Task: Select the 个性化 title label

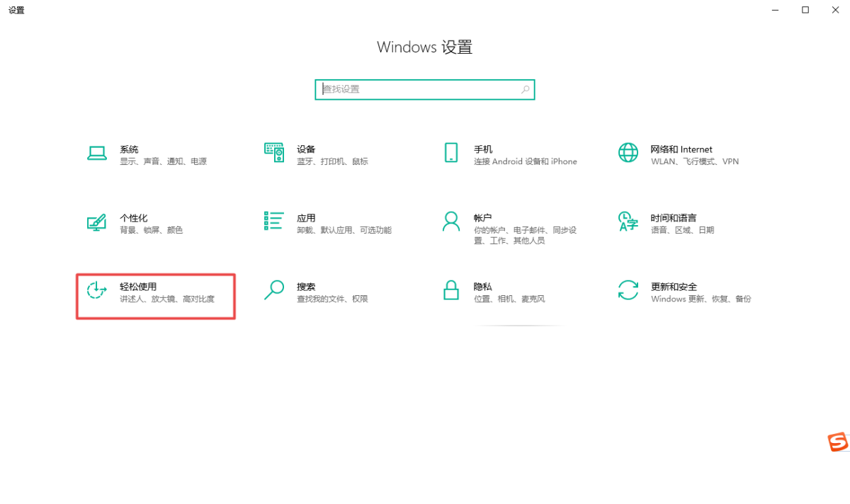Action: coord(134,218)
